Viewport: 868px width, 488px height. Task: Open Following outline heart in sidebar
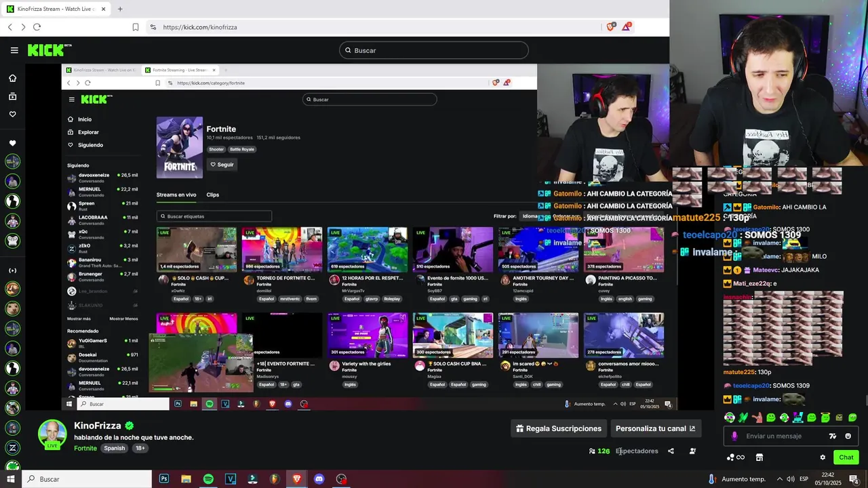coord(12,114)
